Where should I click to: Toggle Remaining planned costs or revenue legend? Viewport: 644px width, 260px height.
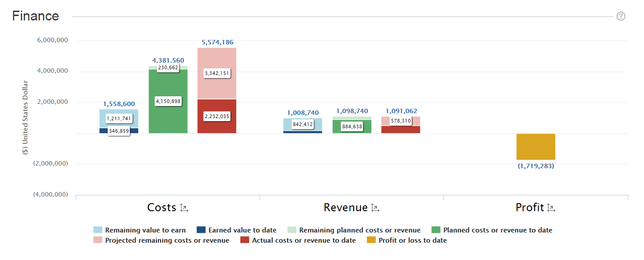359,230
